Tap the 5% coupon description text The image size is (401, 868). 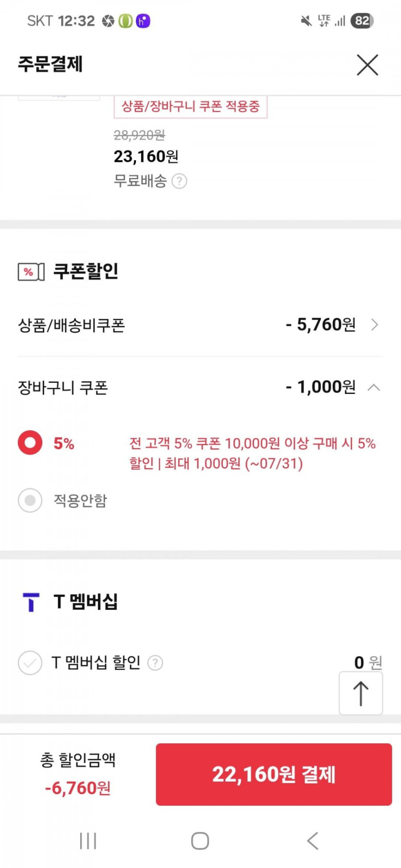coord(252,453)
